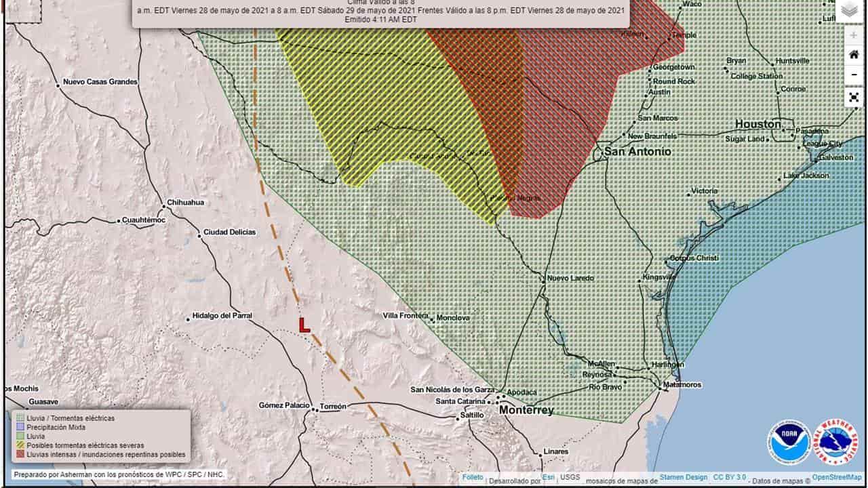Click the Ciudad Delicias label

[x=230, y=232]
